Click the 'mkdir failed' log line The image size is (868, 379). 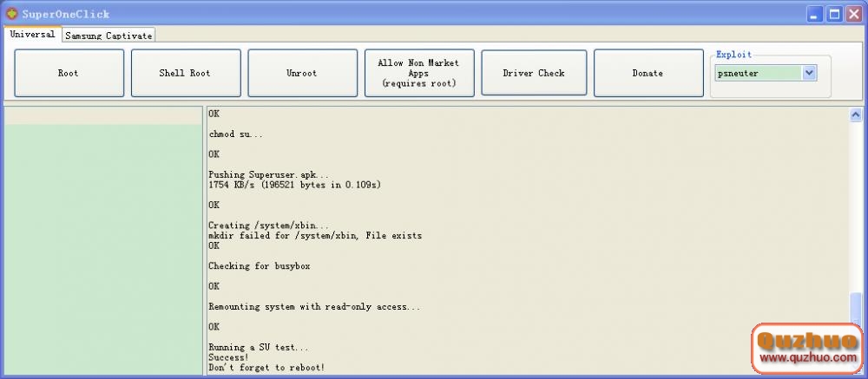coord(315,236)
